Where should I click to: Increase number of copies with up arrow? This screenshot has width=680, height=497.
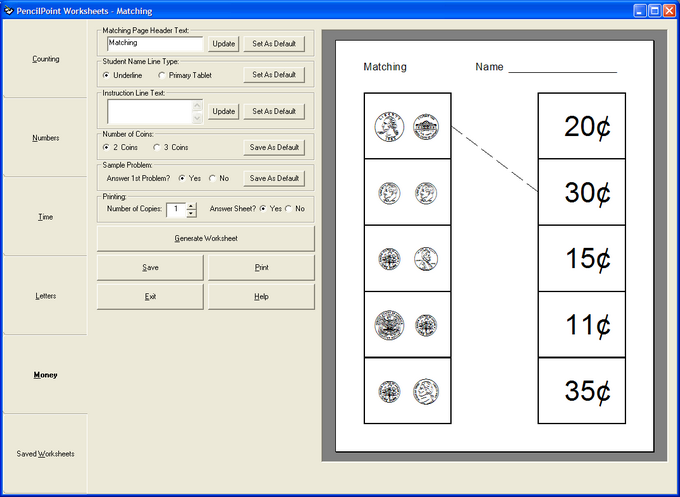coord(191,205)
